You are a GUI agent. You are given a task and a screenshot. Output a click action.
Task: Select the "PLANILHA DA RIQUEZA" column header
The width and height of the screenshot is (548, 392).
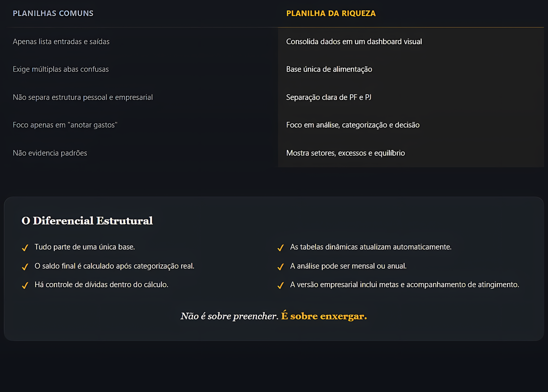[x=331, y=13]
